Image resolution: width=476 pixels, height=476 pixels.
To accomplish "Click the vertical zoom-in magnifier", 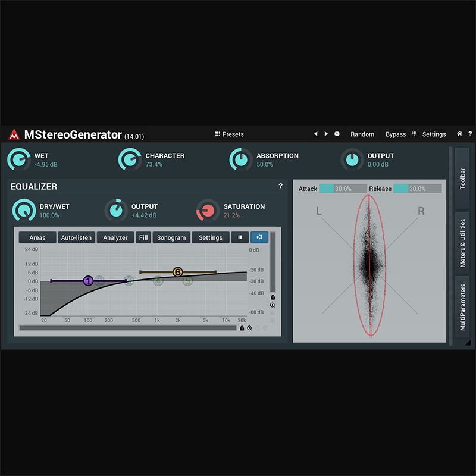I will [273, 305].
